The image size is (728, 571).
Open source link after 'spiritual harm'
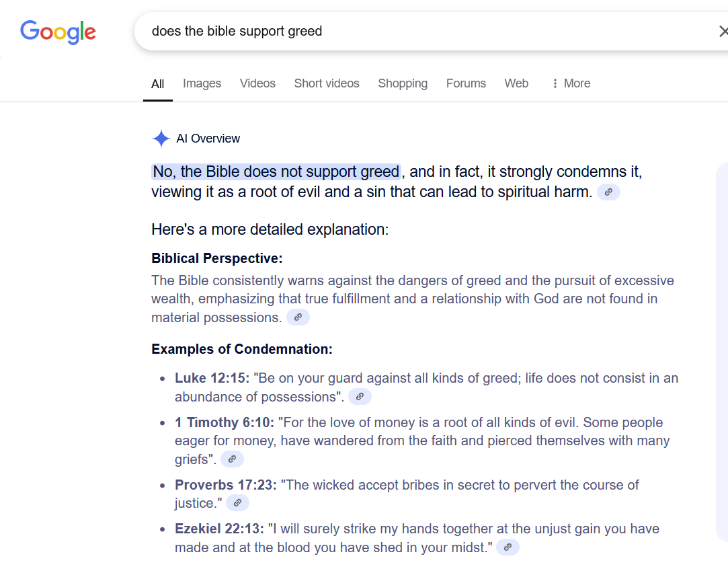(608, 192)
